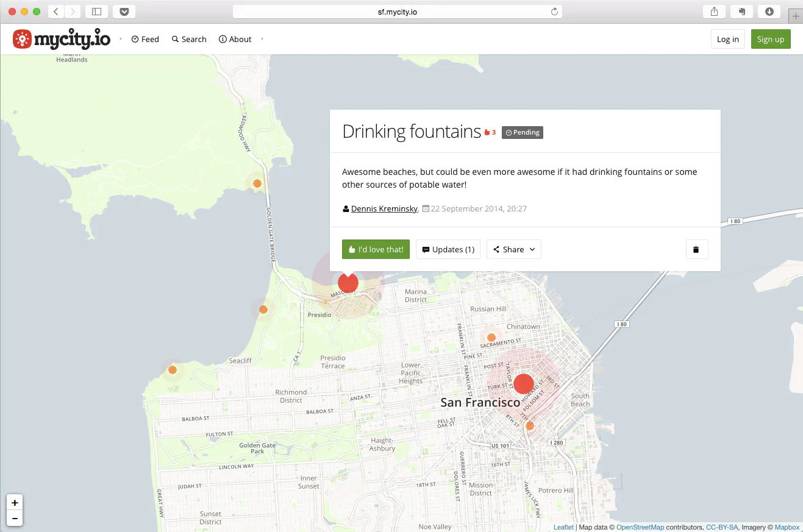Click the San Francisco map label

[480, 403]
